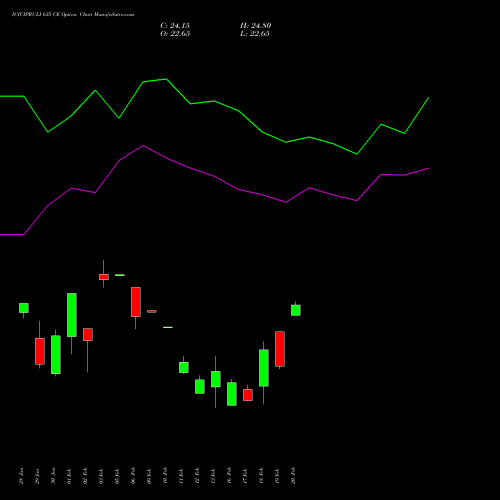
Task: Select the small red 17 Feb candlestick
Action: pyautogui.click(x=248, y=395)
